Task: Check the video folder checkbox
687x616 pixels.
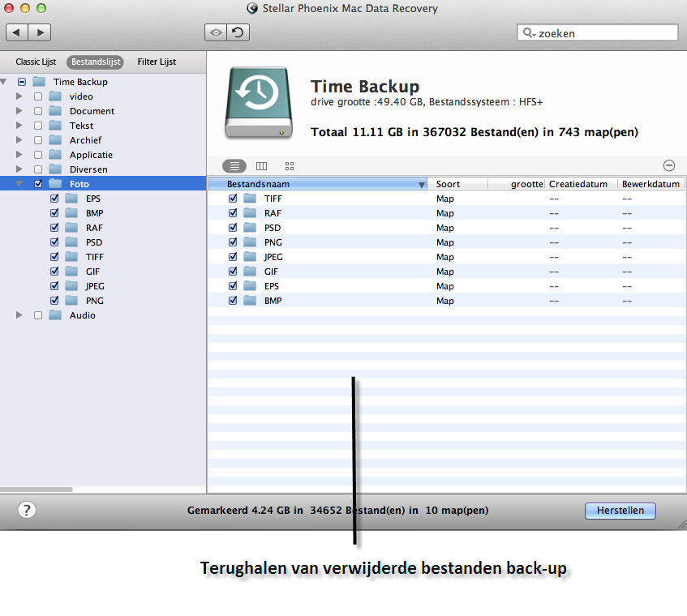Action: tap(38, 96)
